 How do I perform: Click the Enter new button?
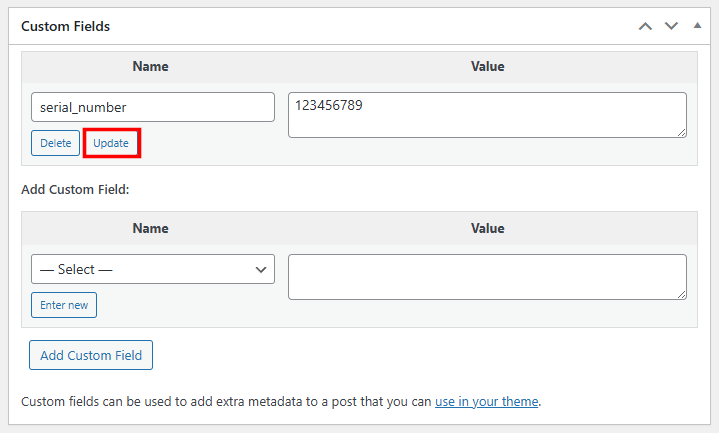(64, 305)
